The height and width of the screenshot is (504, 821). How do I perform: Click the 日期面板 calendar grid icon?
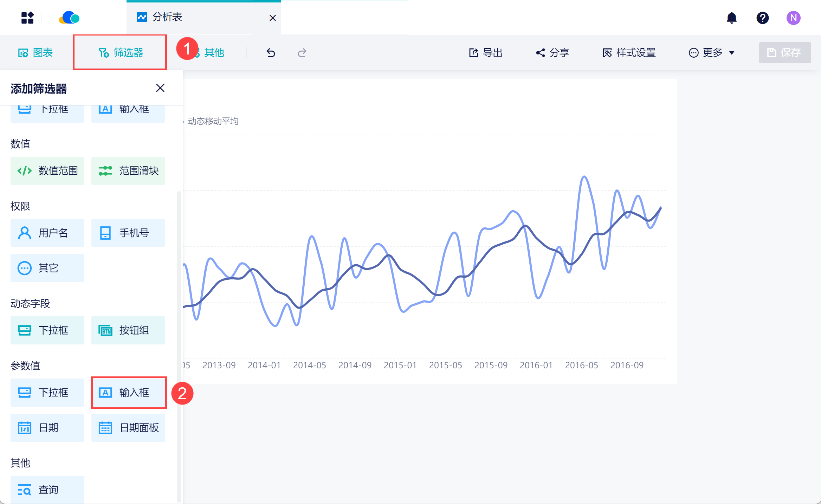point(105,428)
